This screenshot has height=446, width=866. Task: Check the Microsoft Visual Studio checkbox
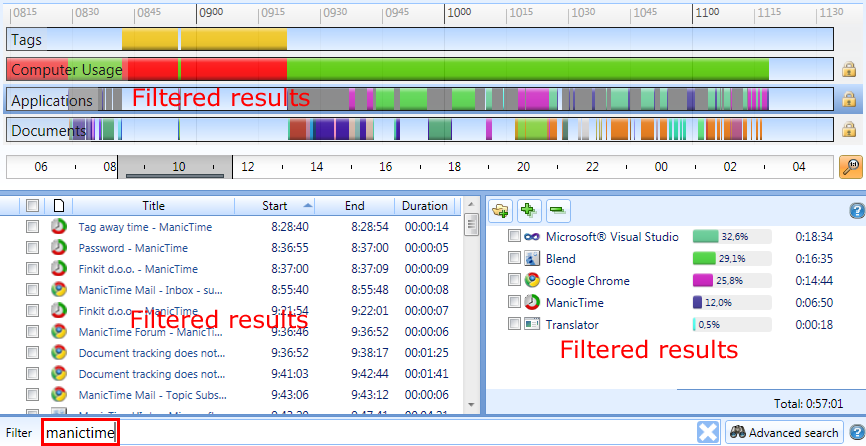click(x=514, y=236)
